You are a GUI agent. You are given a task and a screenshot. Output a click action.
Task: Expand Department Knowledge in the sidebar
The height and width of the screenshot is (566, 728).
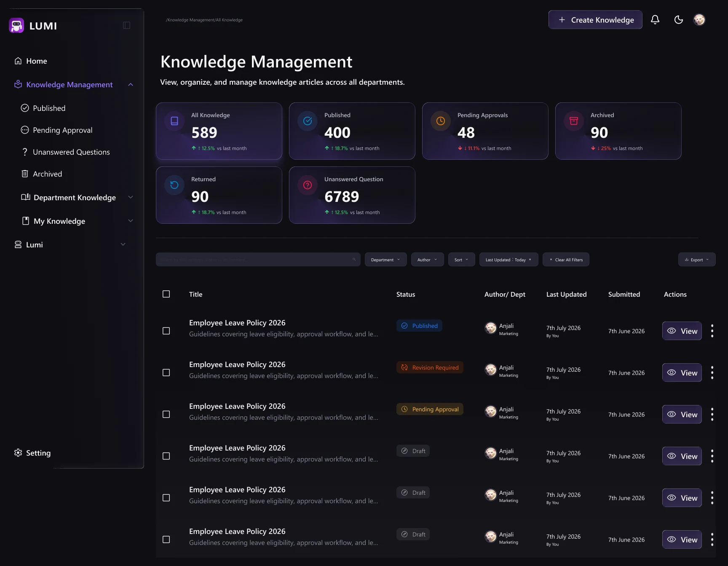[x=131, y=197]
